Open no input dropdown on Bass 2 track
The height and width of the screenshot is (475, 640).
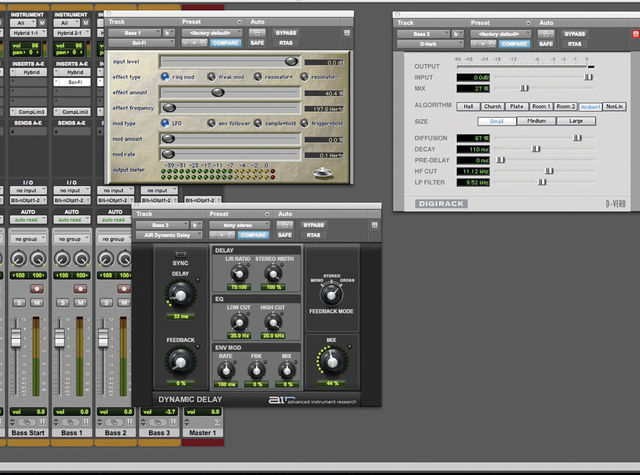[x=115, y=190]
